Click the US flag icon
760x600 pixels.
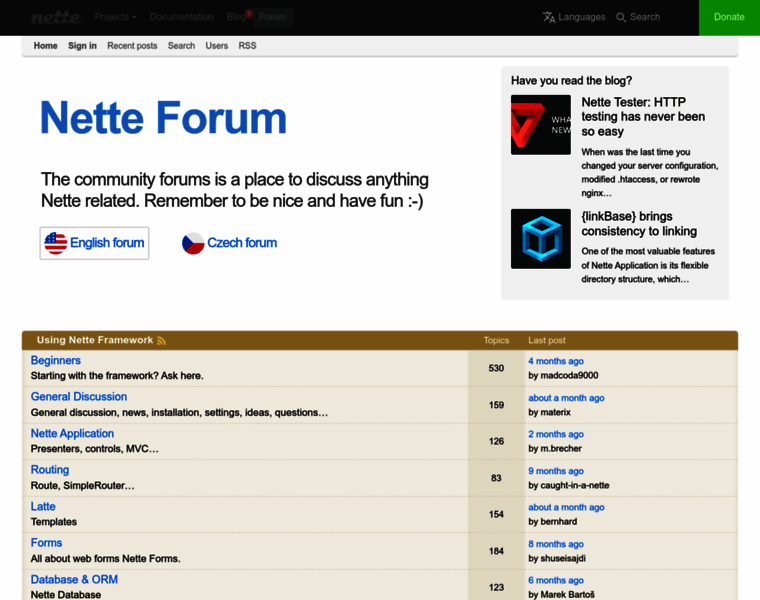[56, 243]
